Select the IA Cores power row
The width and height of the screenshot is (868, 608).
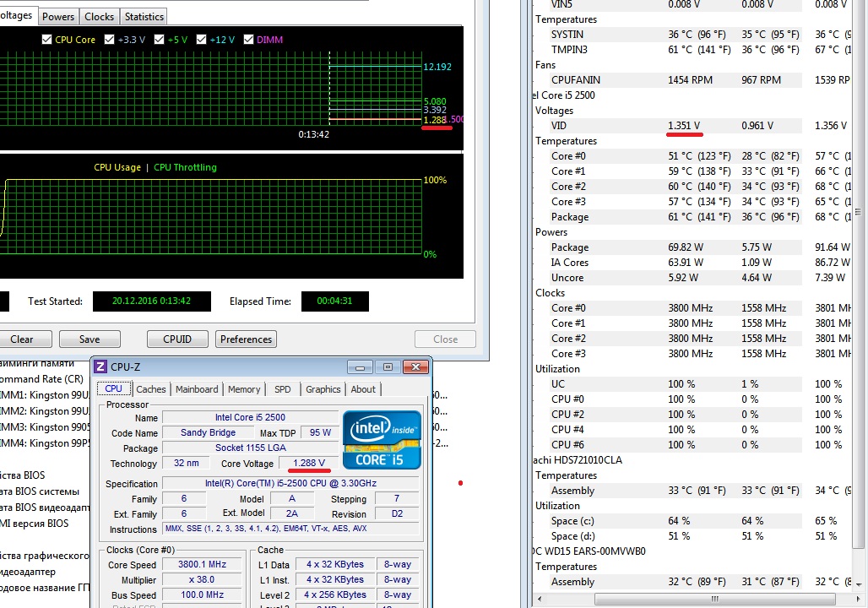[x=694, y=263]
